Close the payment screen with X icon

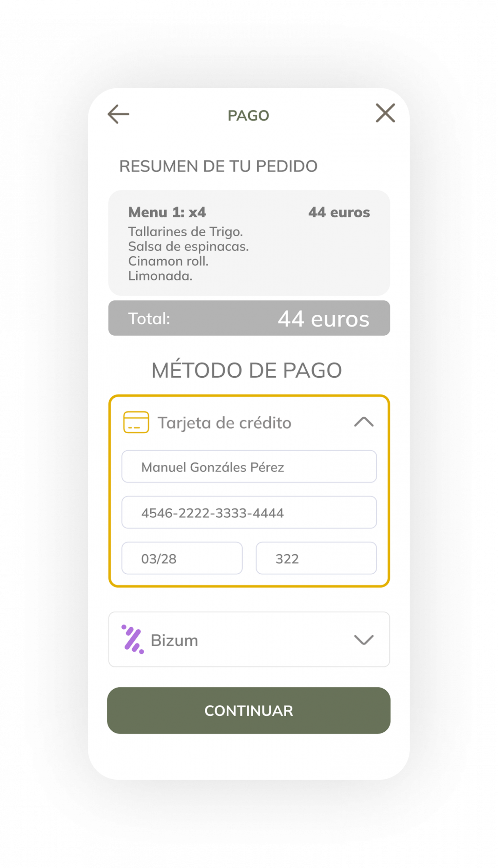pyautogui.click(x=385, y=113)
